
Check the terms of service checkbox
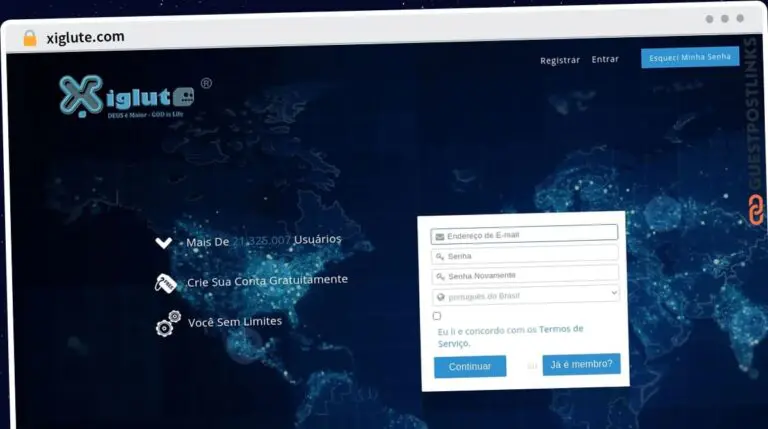tap(437, 316)
